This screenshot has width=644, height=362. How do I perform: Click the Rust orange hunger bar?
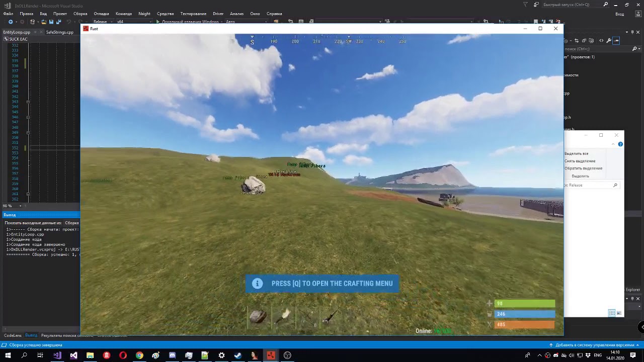[525, 324]
